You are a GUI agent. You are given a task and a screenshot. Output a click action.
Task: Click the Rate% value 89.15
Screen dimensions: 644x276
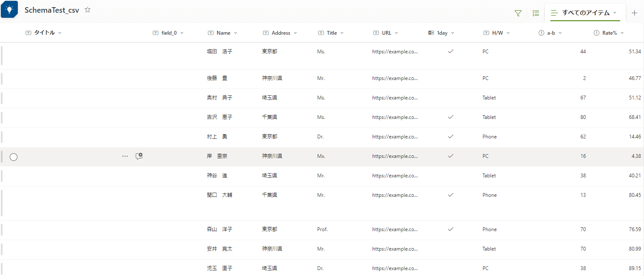click(x=635, y=268)
